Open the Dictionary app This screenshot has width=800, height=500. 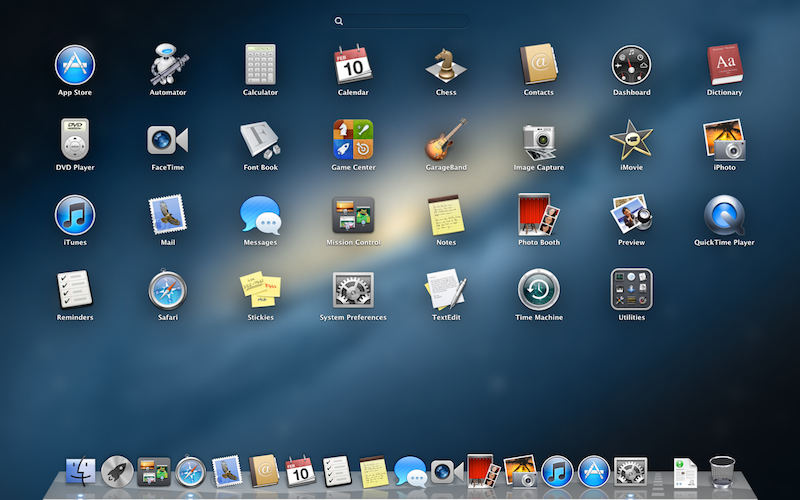tap(724, 65)
